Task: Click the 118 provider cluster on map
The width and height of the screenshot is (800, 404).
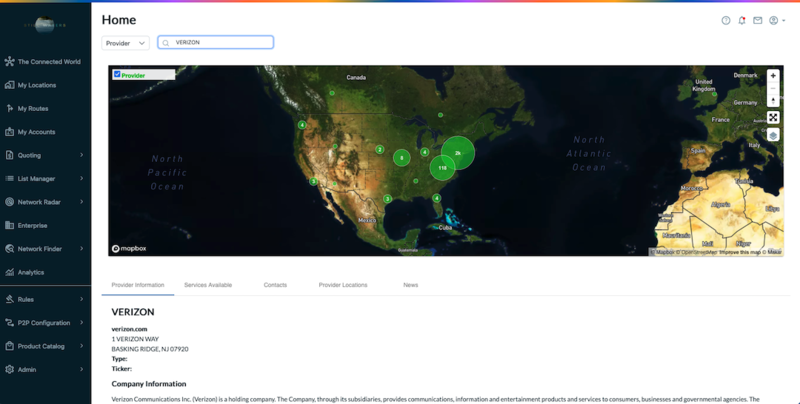Action: [442, 168]
